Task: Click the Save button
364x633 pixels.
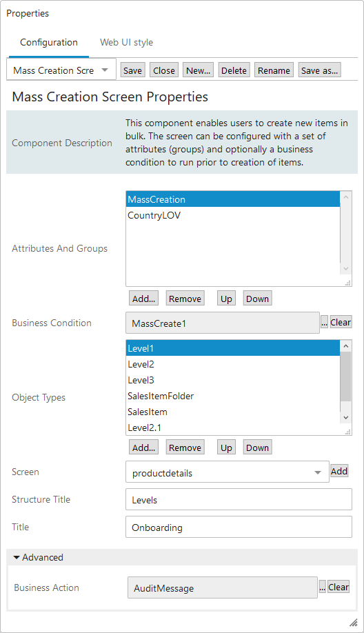Action: click(132, 70)
